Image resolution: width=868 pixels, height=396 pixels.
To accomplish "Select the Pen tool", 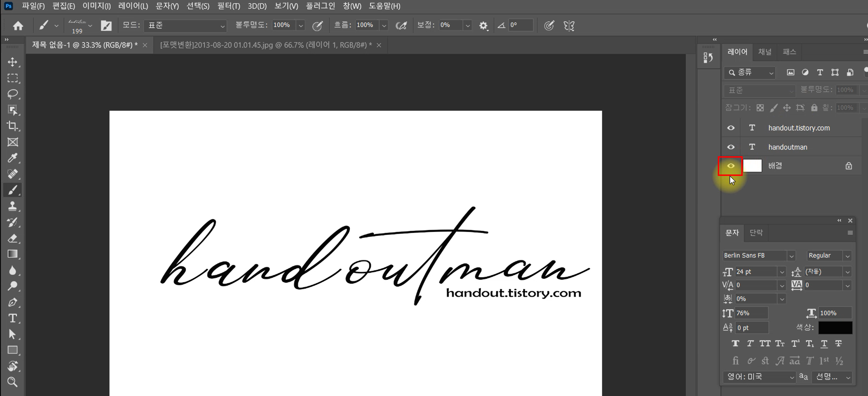I will pyautogui.click(x=13, y=302).
